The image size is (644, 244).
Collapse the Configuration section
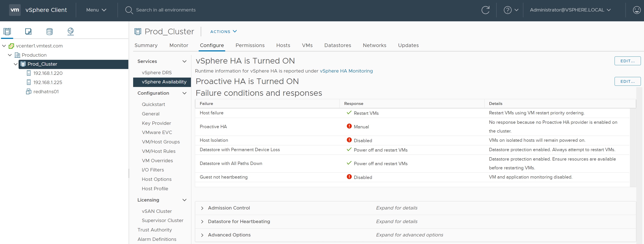(x=184, y=93)
